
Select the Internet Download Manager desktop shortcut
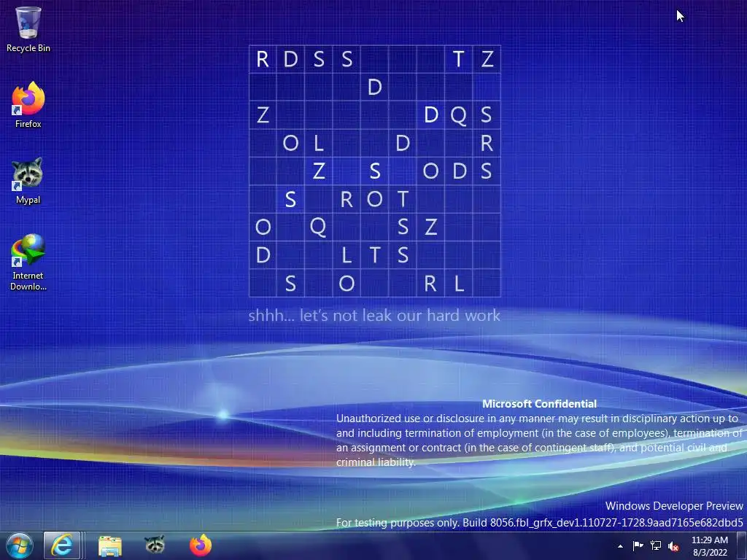pos(28,262)
